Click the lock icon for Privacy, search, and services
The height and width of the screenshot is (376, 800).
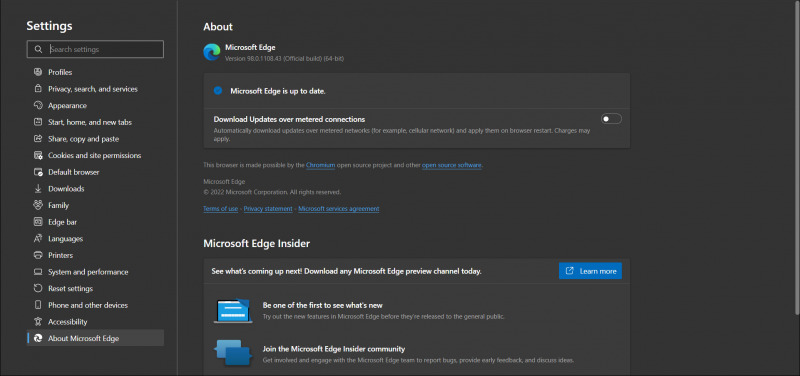(x=38, y=89)
